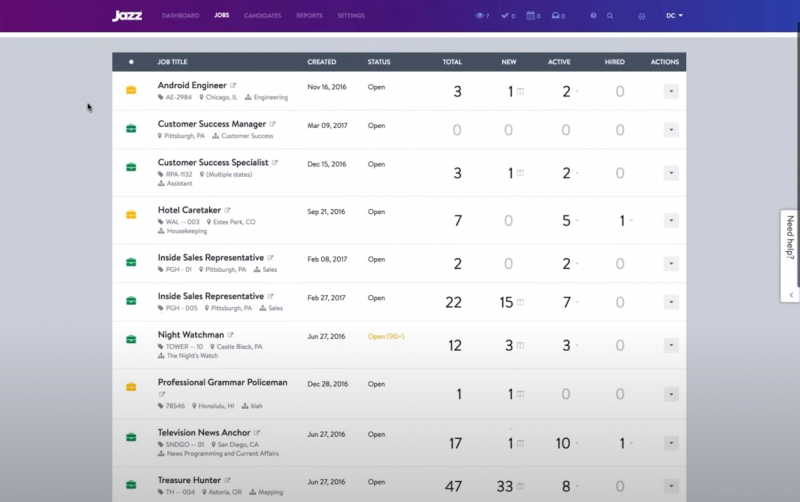
Task: Open the tasks checkmark icon
Action: point(506,16)
